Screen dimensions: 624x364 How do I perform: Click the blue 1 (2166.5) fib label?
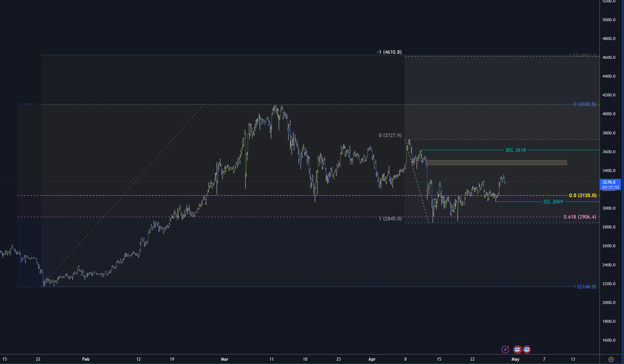pyautogui.click(x=584, y=287)
